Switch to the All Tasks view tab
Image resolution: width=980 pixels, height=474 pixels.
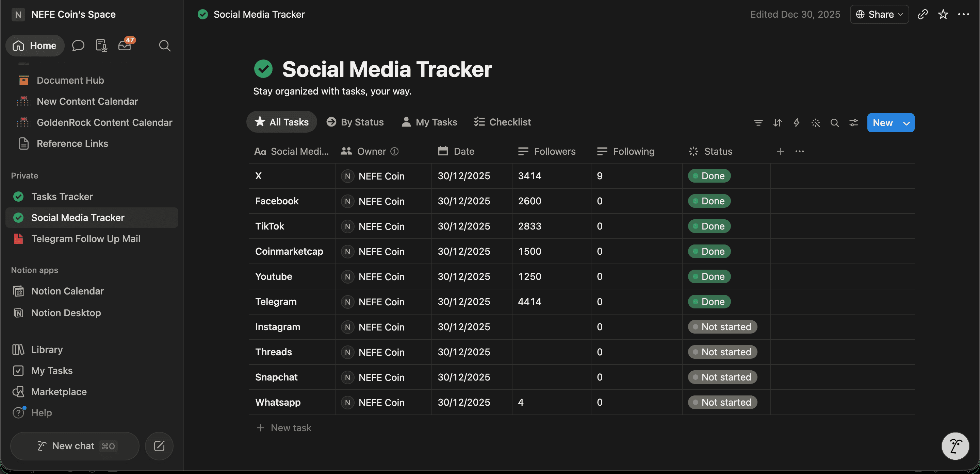pyautogui.click(x=281, y=122)
